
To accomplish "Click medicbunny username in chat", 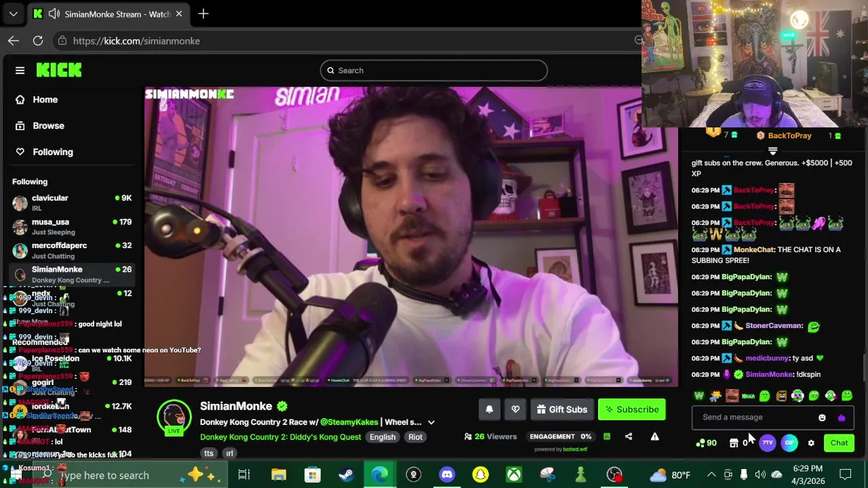I will coord(767,358).
